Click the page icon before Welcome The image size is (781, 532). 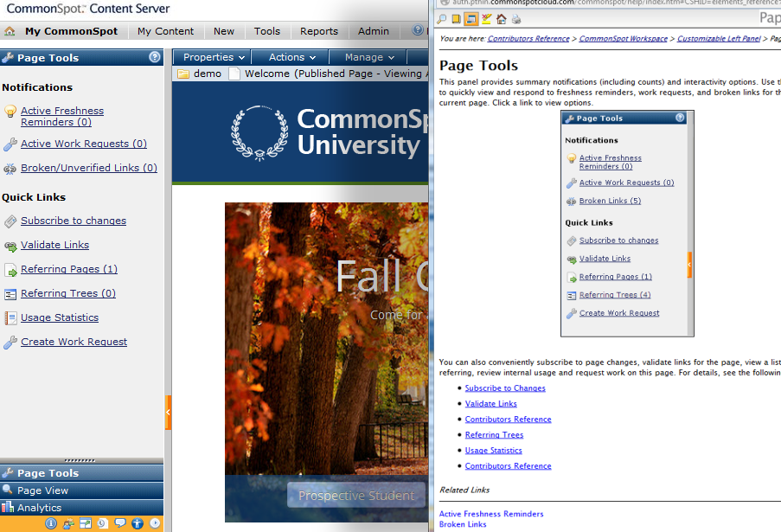pyautogui.click(x=234, y=74)
